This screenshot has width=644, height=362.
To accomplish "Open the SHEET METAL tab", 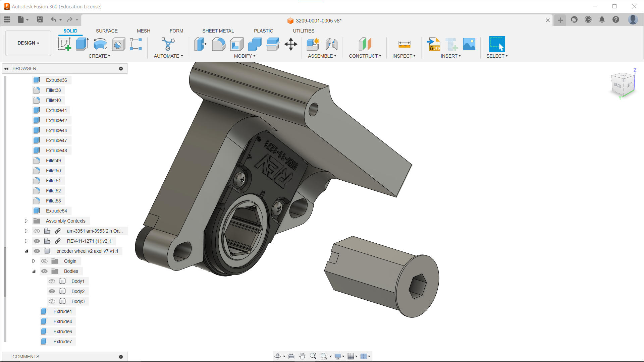I will click(218, 31).
